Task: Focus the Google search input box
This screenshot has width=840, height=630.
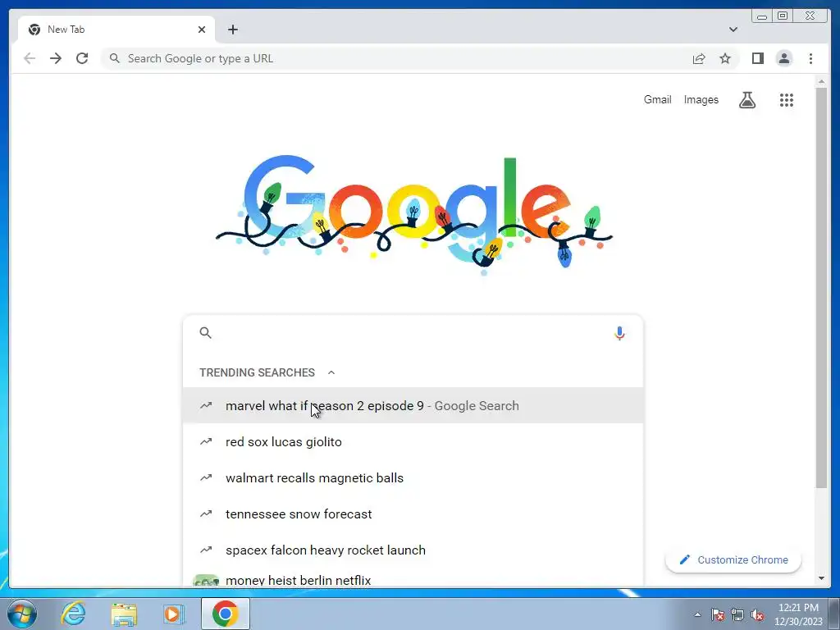Action: 413,333
